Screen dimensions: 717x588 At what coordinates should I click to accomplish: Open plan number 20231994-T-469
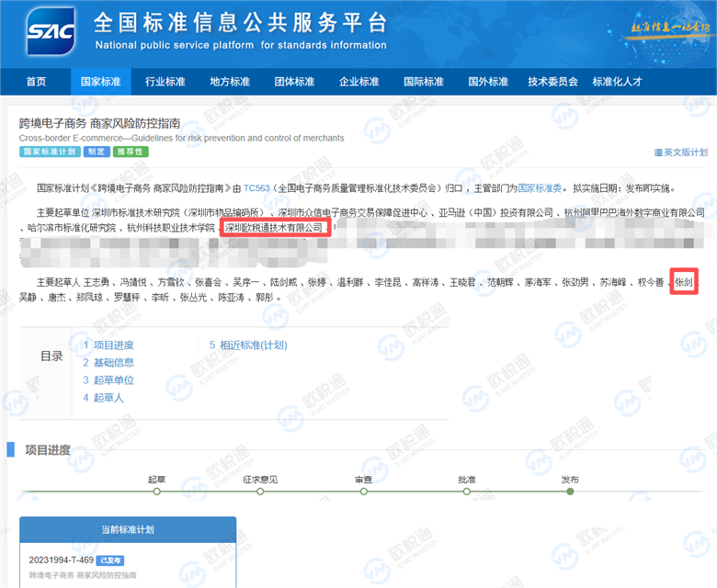[61, 560]
